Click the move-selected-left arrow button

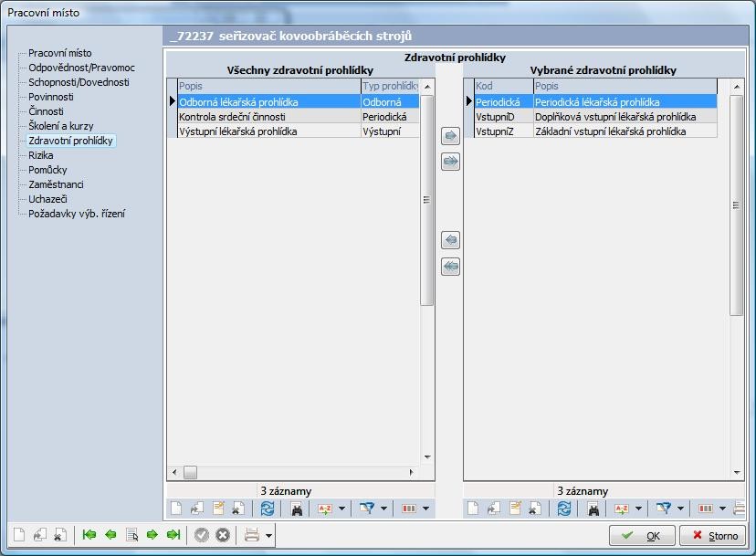click(x=450, y=240)
